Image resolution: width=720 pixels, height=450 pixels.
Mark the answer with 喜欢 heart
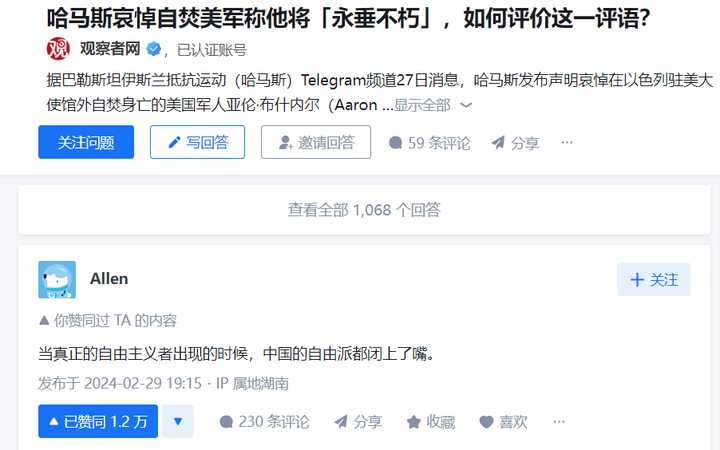coord(503,422)
